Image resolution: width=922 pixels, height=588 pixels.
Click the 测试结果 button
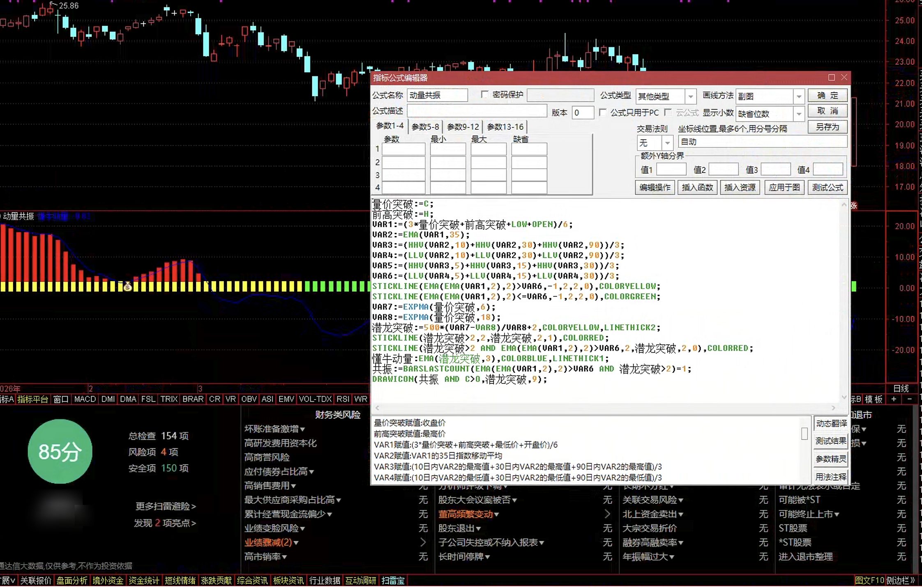831,441
